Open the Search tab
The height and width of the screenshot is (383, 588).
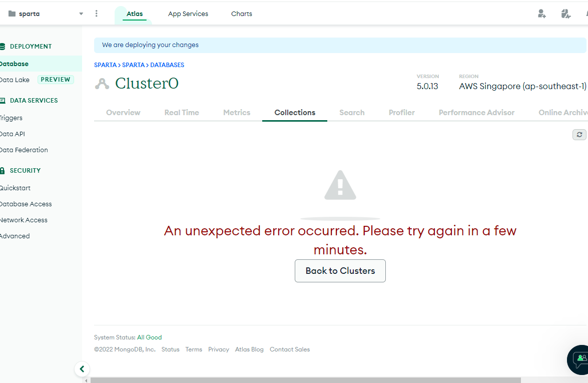(x=352, y=113)
